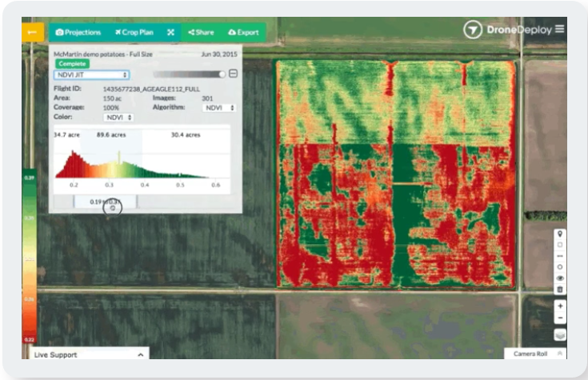This screenshot has height=380, width=588.
Task: Open the Crop Plan tab
Action: pyautogui.click(x=134, y=33)
